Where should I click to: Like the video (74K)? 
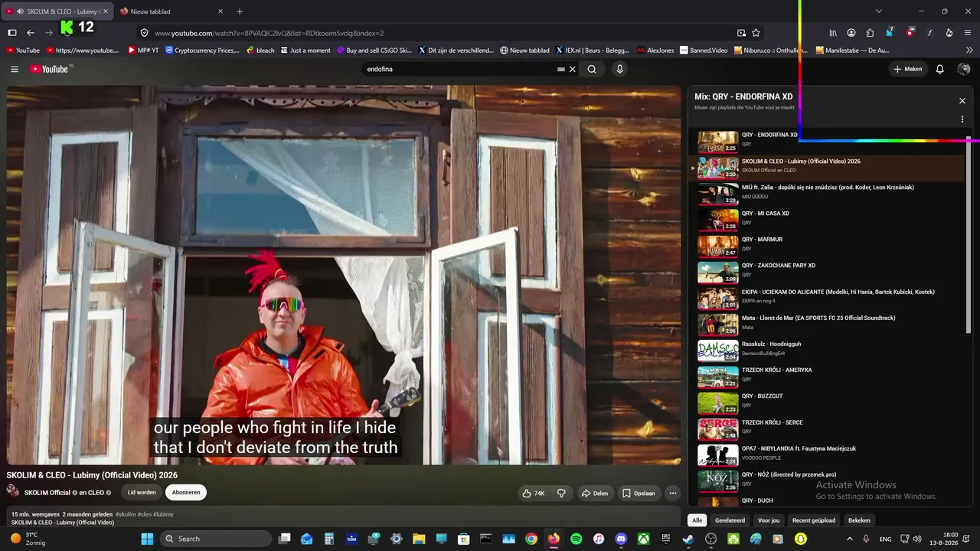tap(533, 493)
